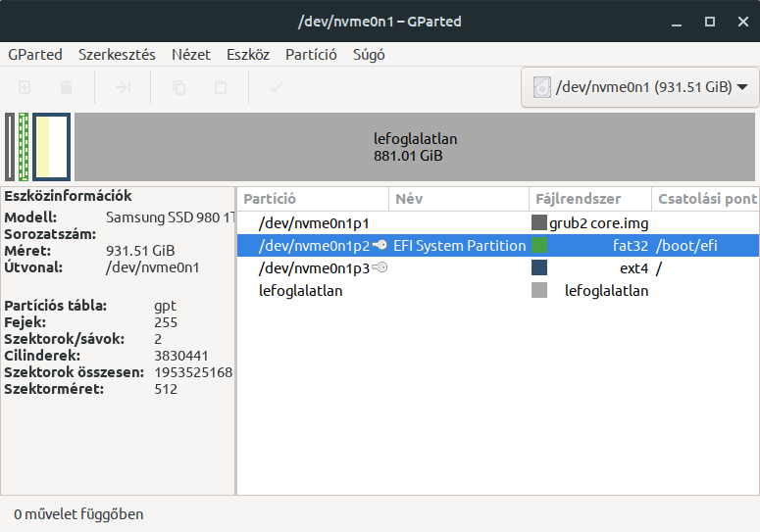Click the EFI System Partition name cell
Screen dimensions: 760x532
click(460, 245)
